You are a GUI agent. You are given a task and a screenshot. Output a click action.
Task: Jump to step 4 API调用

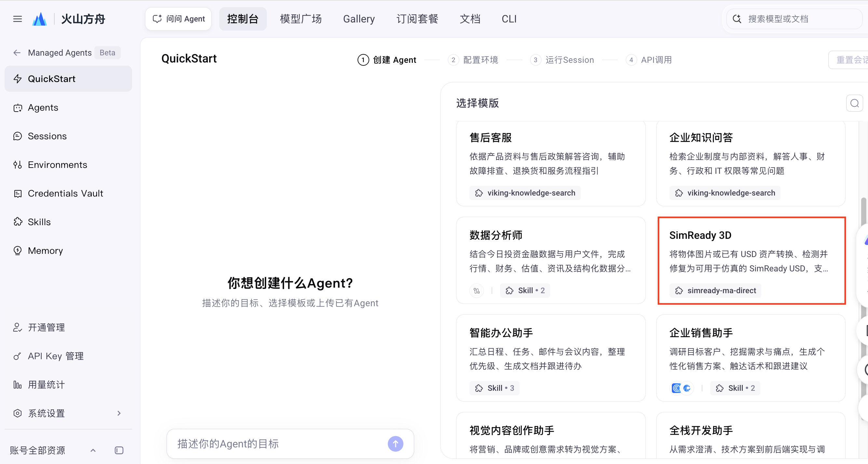(x=649, y=60)
